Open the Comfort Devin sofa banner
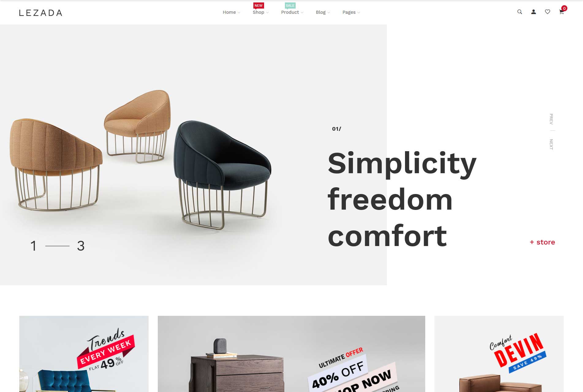Viewport: 583px width, 392px height. 499,354
